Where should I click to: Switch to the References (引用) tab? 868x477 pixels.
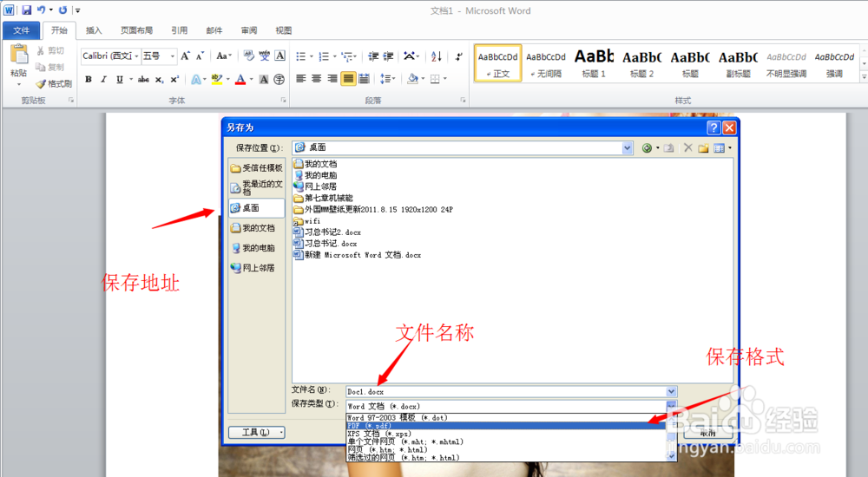pyautogui.click(x=180, y=30)
